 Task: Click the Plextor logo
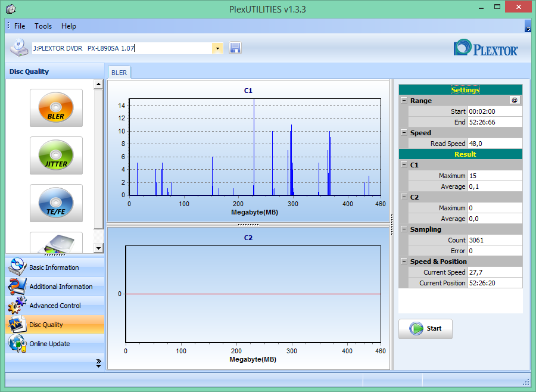point(485,48)
